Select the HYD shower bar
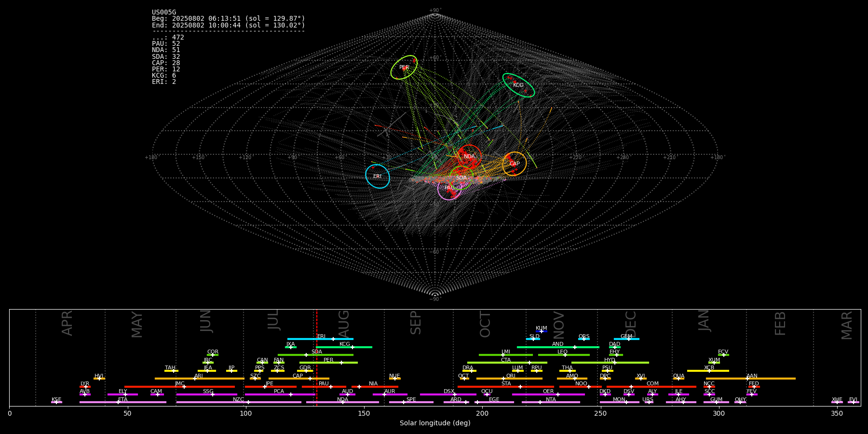 pos(610,363)
